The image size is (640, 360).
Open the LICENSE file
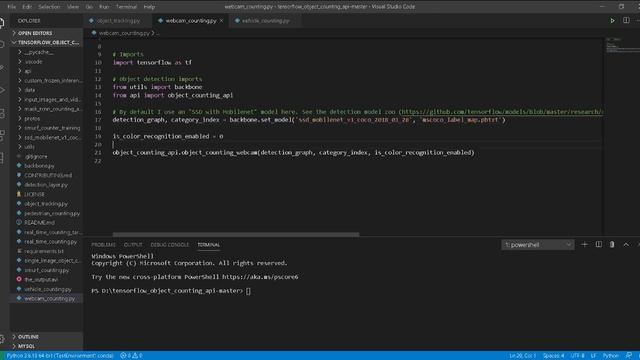click(34, 194)
